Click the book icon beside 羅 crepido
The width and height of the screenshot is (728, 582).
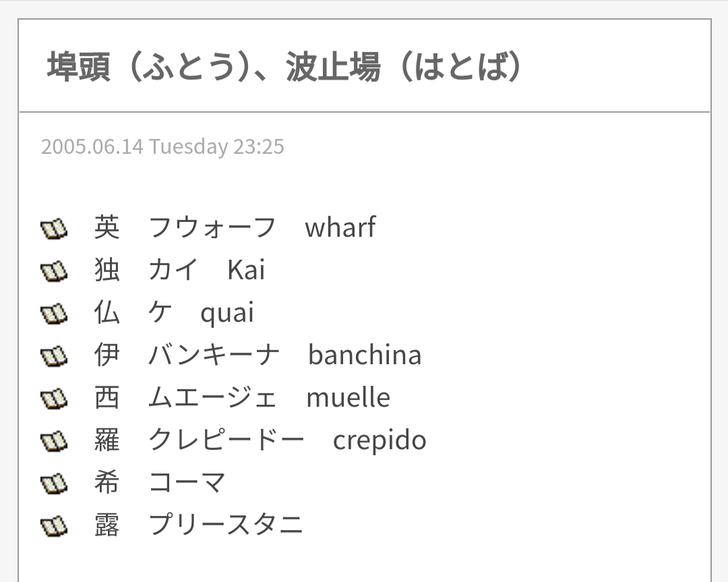tap(54, 441)
